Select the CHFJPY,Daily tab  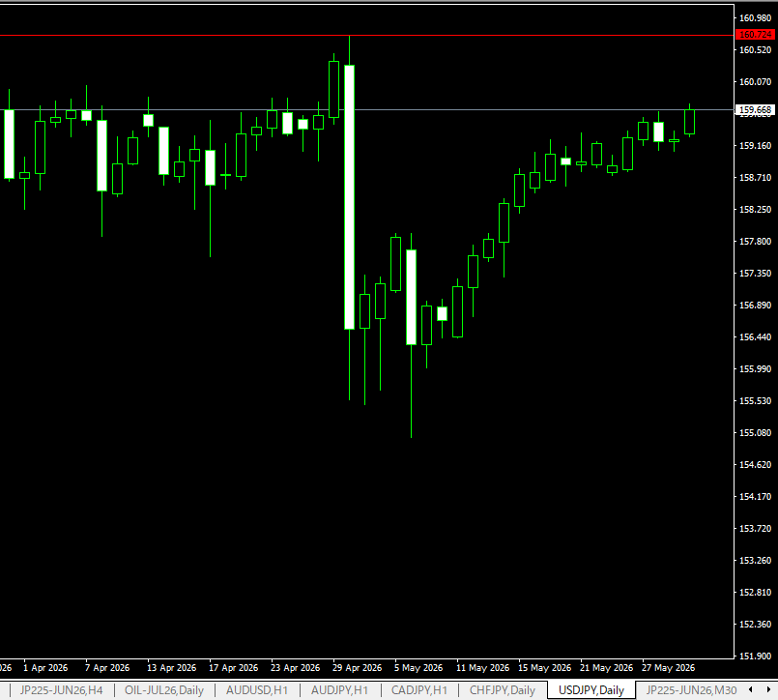click(503, 690)
